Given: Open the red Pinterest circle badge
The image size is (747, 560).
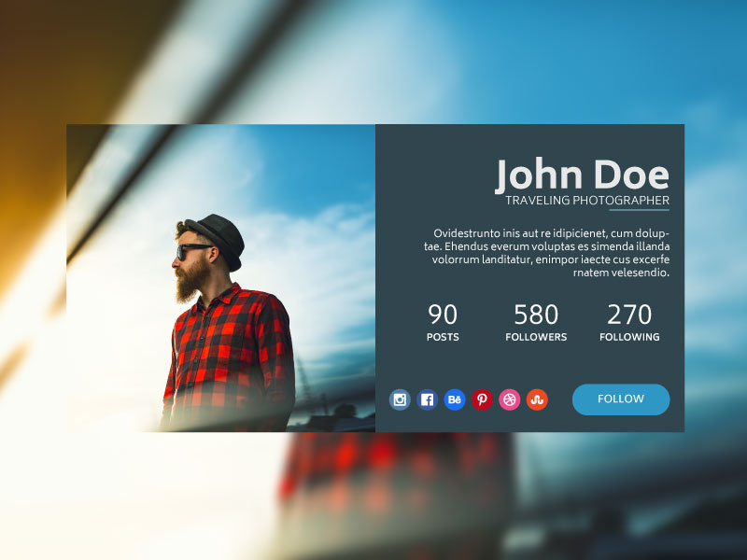Looking at the screenshot, I should click(482, 399).
